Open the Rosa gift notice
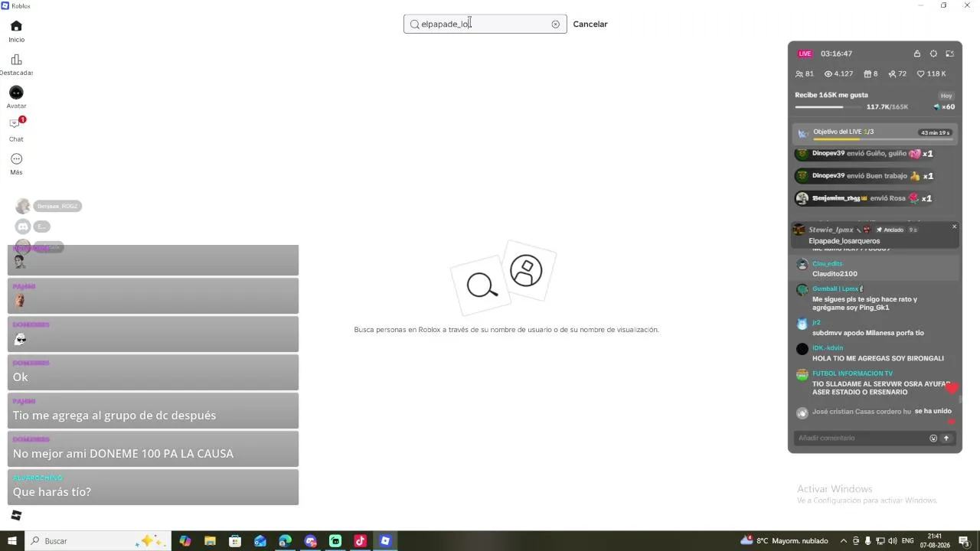The image size is (980, 551). click(864, 198)
